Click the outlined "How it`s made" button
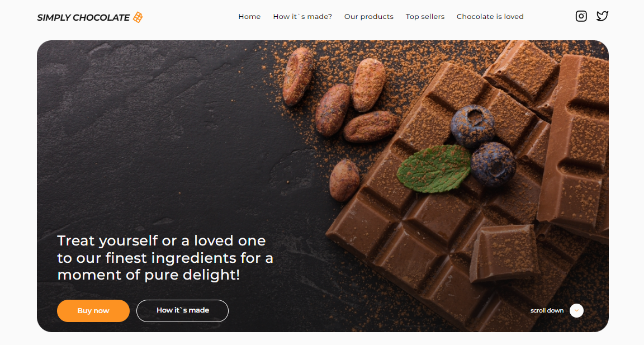The image size is (644, 345). coord(182,310)
